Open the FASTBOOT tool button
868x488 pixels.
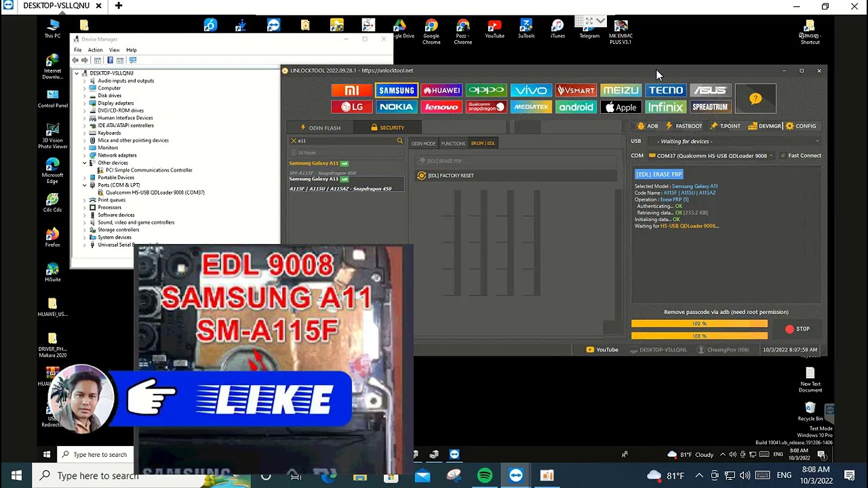[x=684, y=126]
